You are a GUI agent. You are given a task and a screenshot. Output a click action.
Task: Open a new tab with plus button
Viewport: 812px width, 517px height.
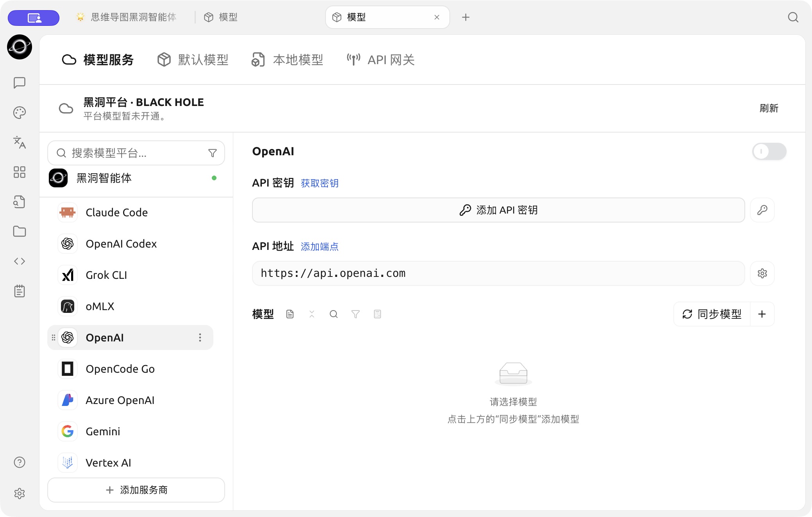[465, 17]
